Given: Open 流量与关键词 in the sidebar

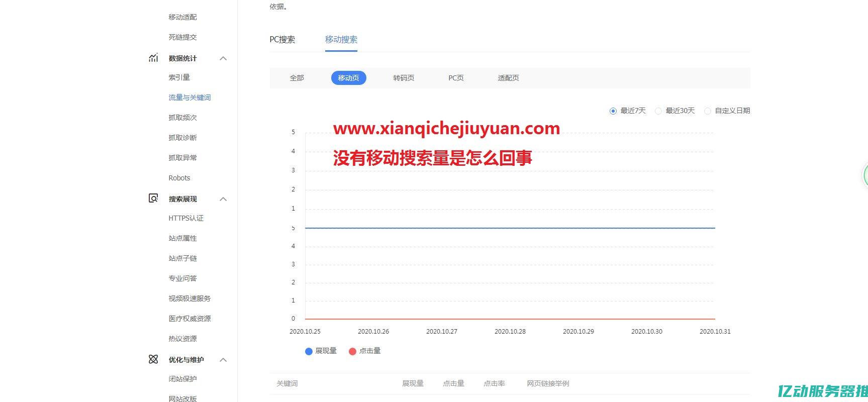Looking at the screenshot, I should pyautogui.click(x=189, y=97).
